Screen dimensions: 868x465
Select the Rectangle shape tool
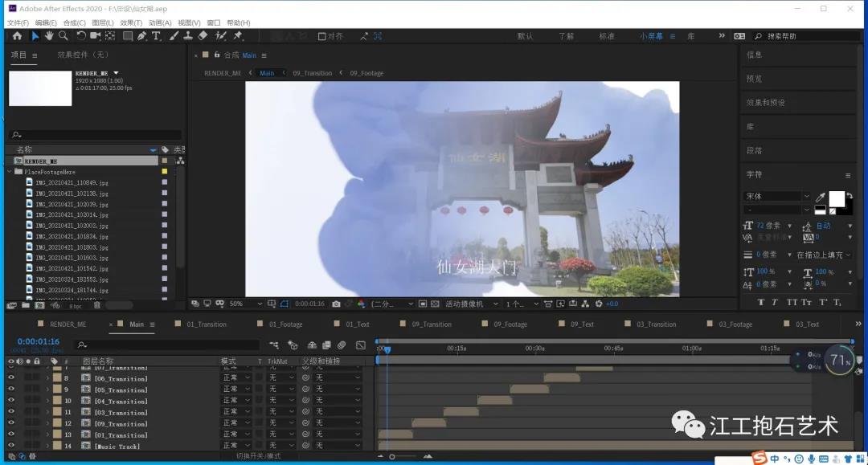(128, 36)
